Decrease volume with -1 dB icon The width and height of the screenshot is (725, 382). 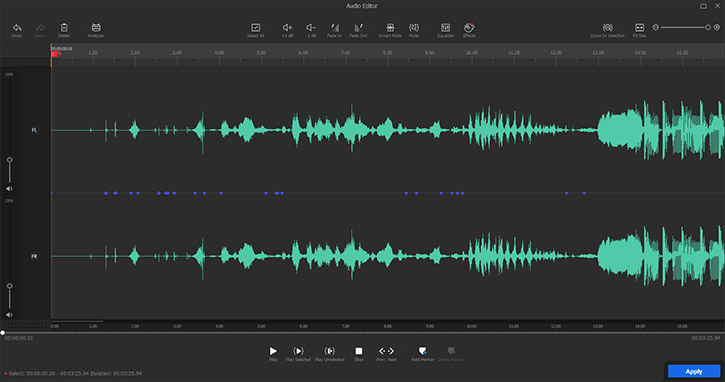click(x=311, y=28)
